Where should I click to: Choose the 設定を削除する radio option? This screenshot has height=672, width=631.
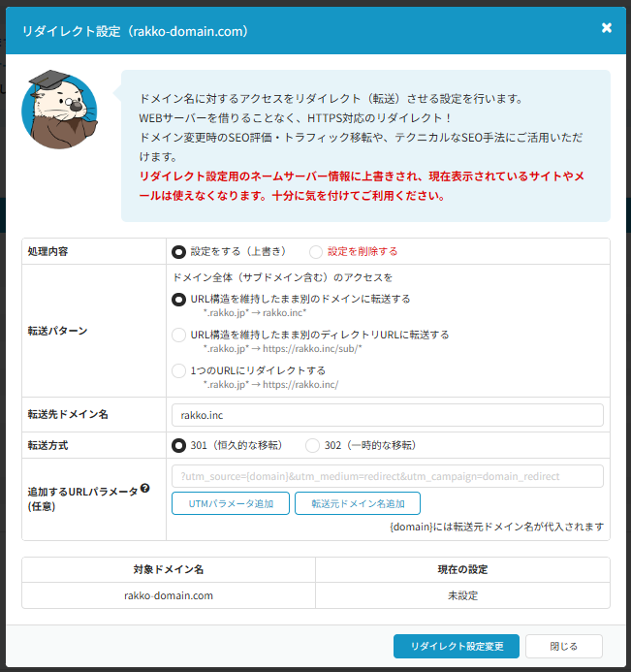pyautogui.click(x=316, y=251)
